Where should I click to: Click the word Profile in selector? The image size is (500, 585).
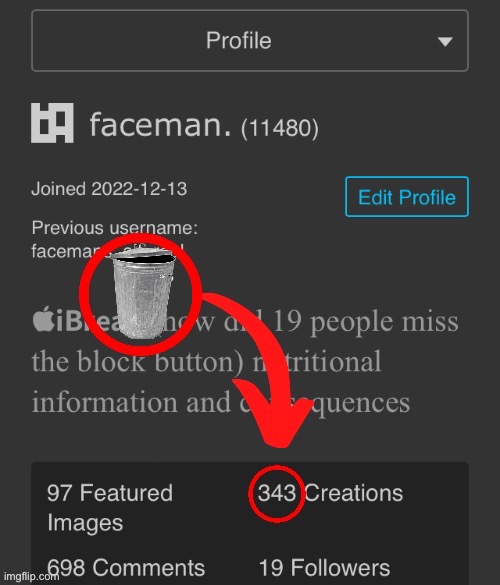coord(239,40)
